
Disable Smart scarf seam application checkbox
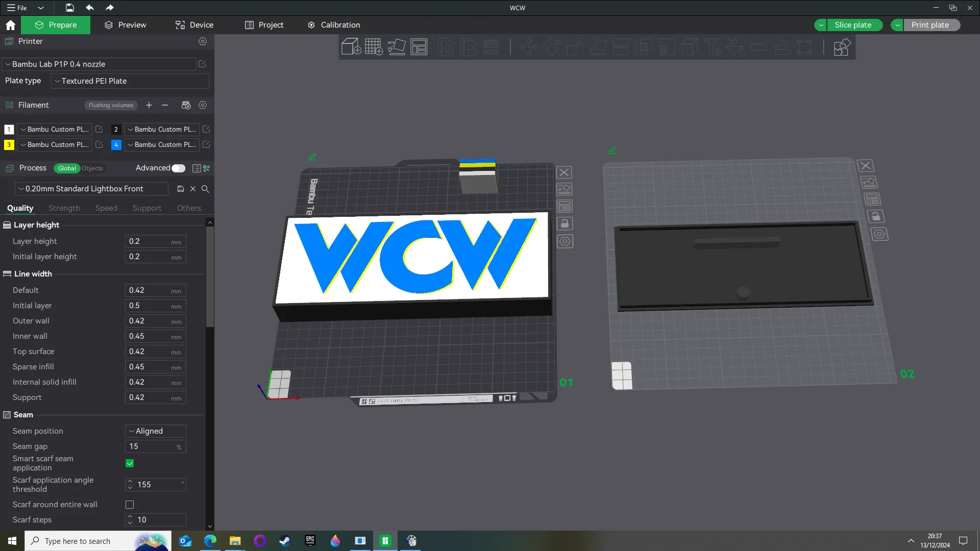click(130, 463)
